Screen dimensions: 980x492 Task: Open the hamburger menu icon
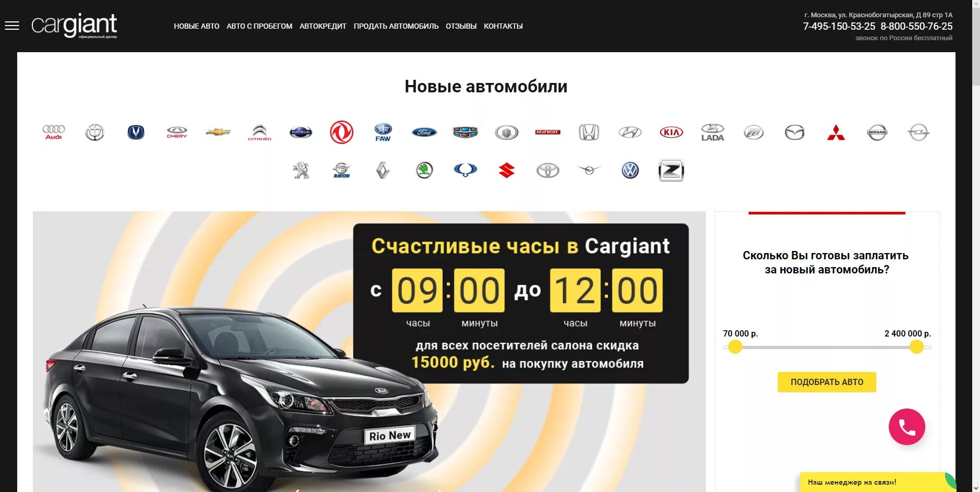point(11,26)
